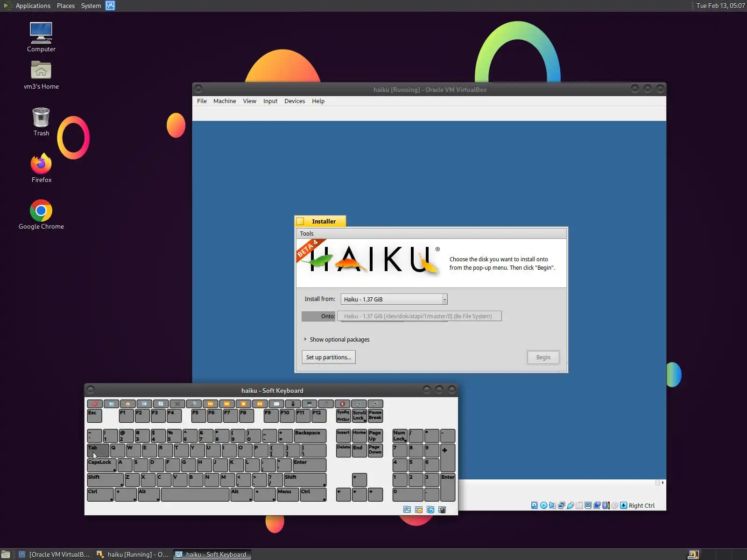
Task: Open the Devices menu in VirtualBox
Action: [295, 101]
